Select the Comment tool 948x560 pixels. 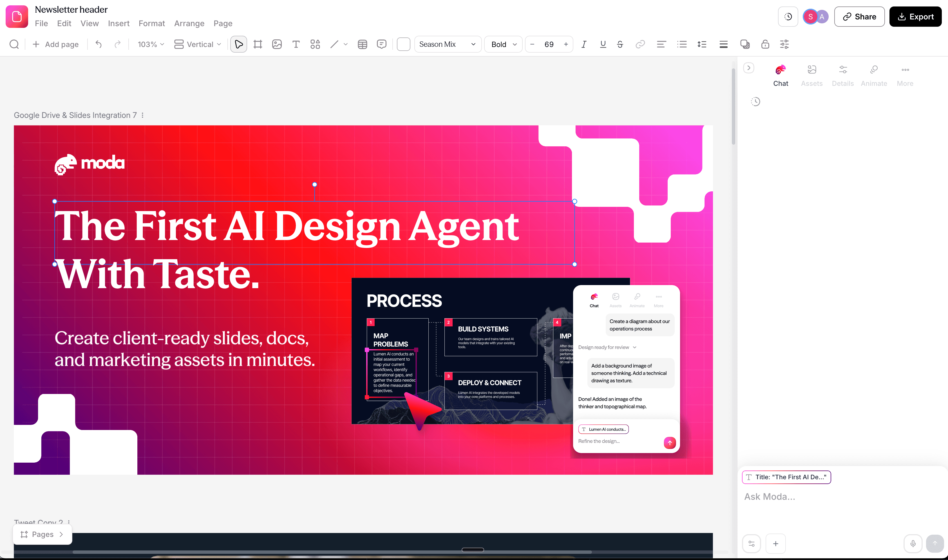pyautogui.click(x=382, y=44)
